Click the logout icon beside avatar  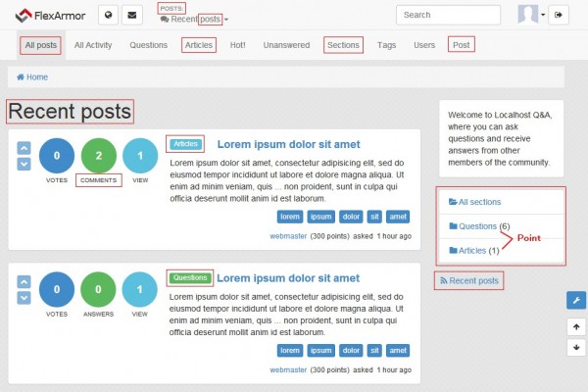point(559,15)
